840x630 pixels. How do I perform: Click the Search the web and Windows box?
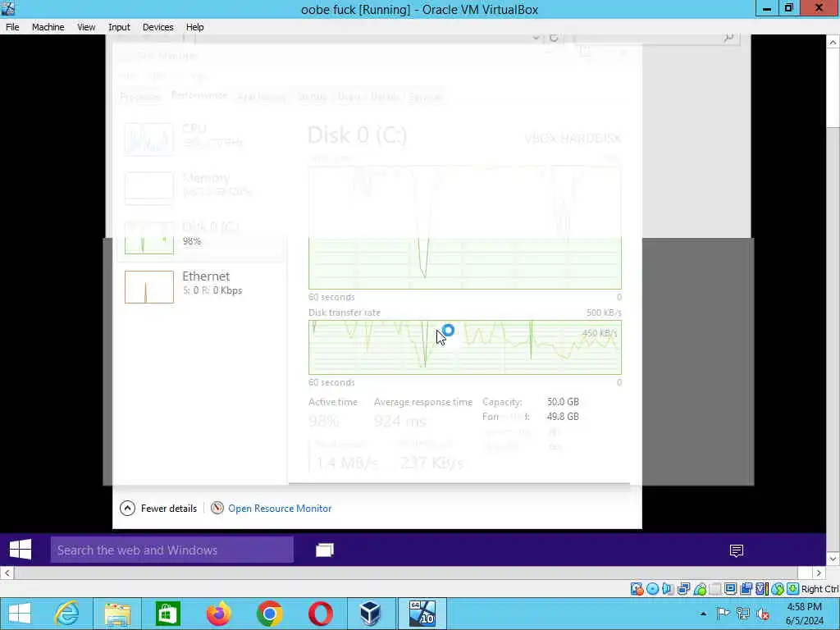(172, 550)
